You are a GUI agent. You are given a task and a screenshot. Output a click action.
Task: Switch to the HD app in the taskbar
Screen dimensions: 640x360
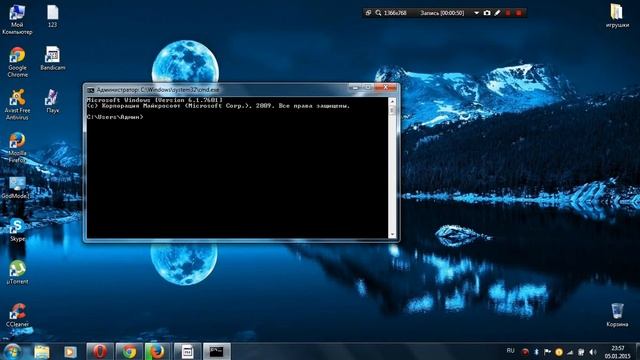187,351
